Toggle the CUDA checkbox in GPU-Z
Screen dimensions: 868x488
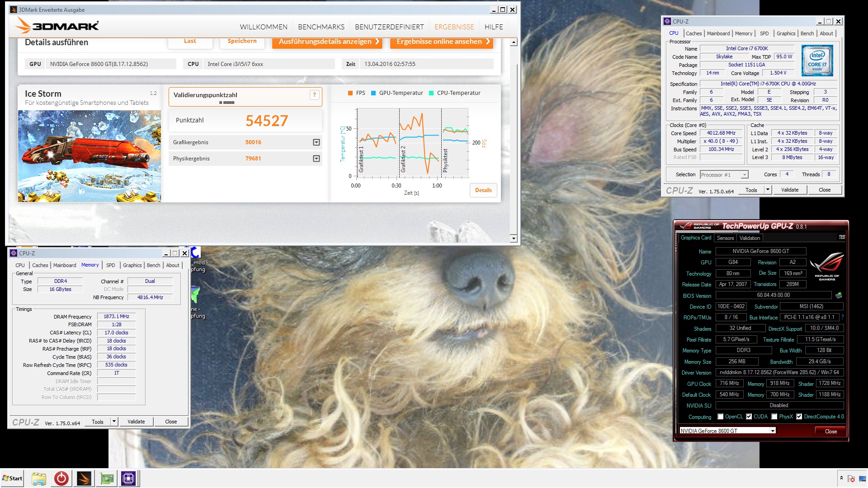click(x=749, y=417)
